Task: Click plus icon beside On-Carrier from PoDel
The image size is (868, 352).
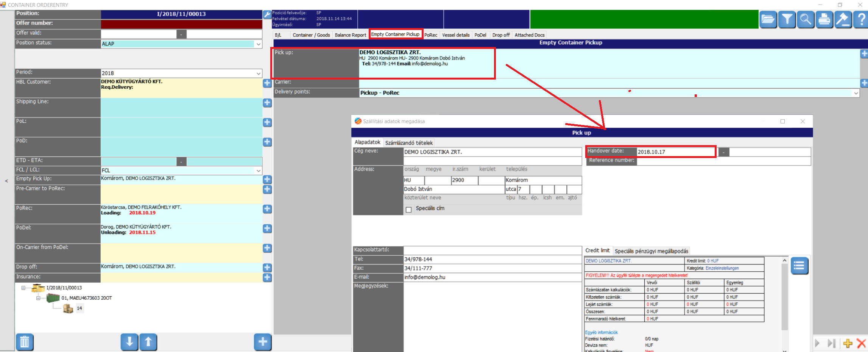Action: click(267, 248)
